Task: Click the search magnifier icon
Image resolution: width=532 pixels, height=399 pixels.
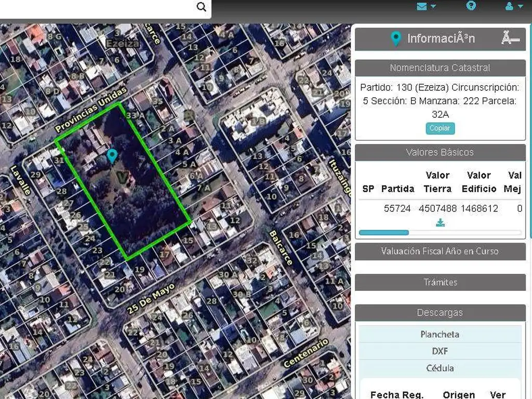Action: pos(201,7)
